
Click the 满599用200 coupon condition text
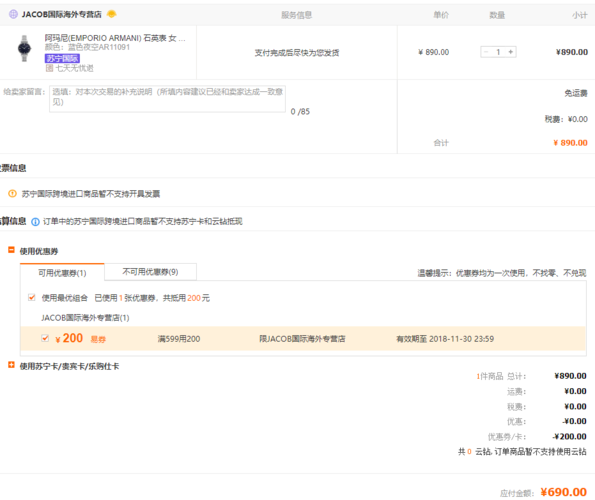point(179,339)
